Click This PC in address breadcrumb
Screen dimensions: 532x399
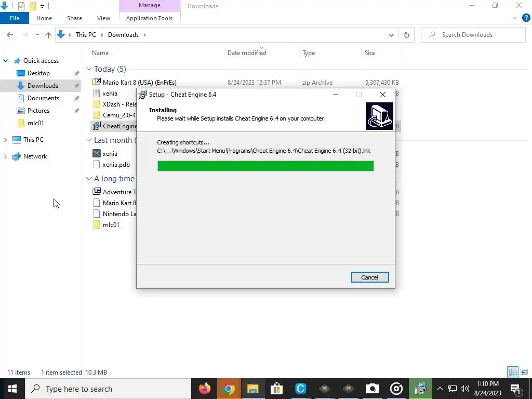pyautogui.click(x=86, y=35)
